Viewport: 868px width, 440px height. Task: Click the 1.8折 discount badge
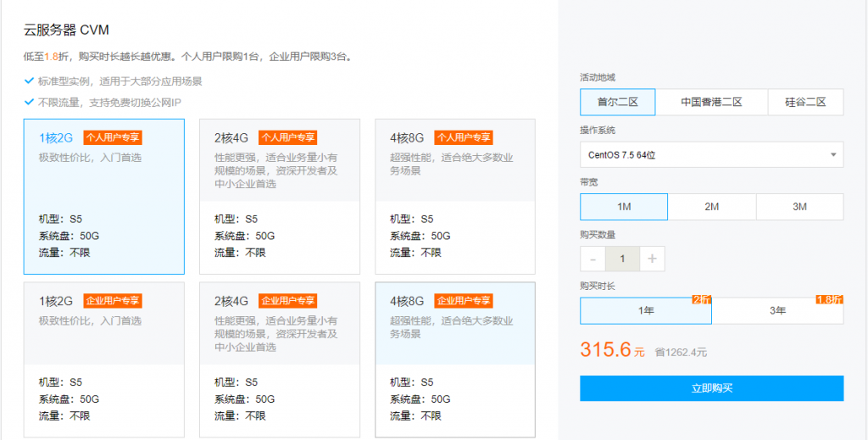(x=830, y=299)
